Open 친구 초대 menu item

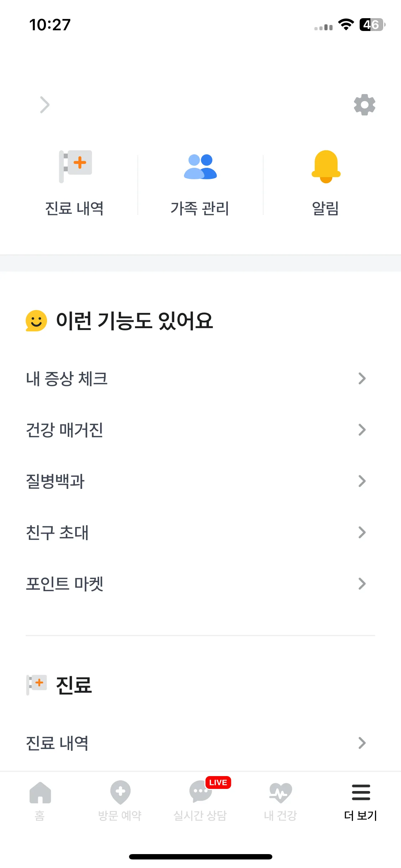[200, 532]
